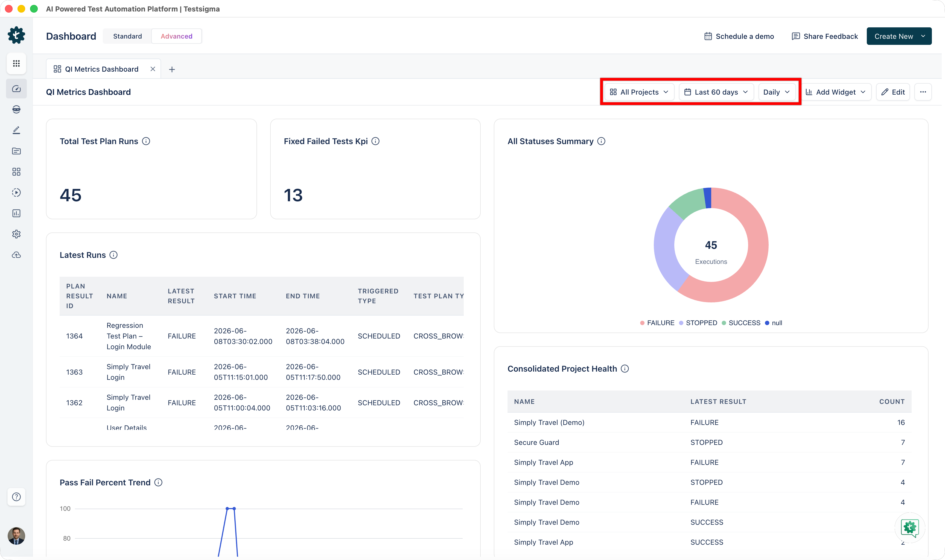Click the TRIGGERED TYPE column header
The image size is (945, 560).
click(x=378, y=296)
